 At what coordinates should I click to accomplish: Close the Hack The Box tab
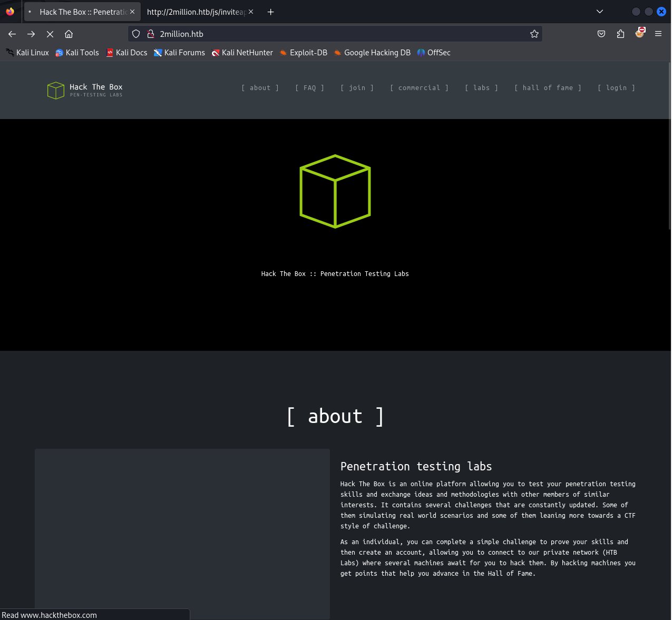click(132, 12)
